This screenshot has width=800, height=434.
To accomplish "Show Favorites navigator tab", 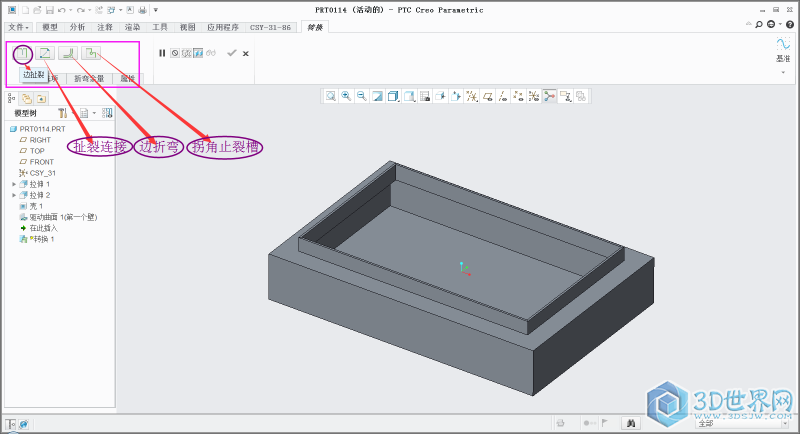I will (41, 98).
